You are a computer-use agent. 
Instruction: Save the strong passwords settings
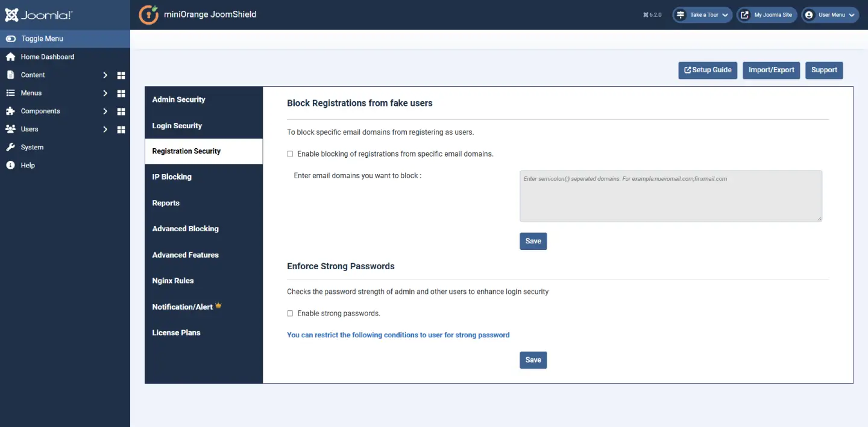point(533,360)
